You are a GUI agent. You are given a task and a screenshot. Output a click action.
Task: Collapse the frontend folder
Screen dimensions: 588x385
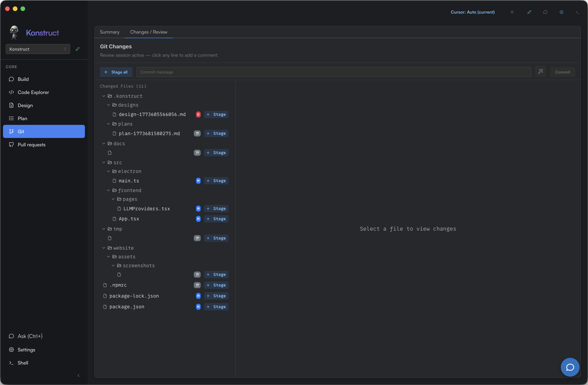point(108,190)
